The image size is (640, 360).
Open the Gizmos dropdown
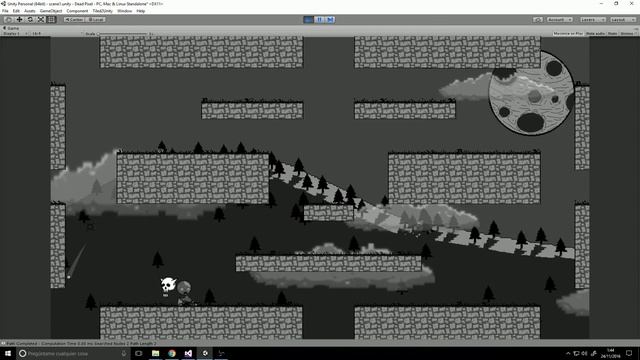628,33
